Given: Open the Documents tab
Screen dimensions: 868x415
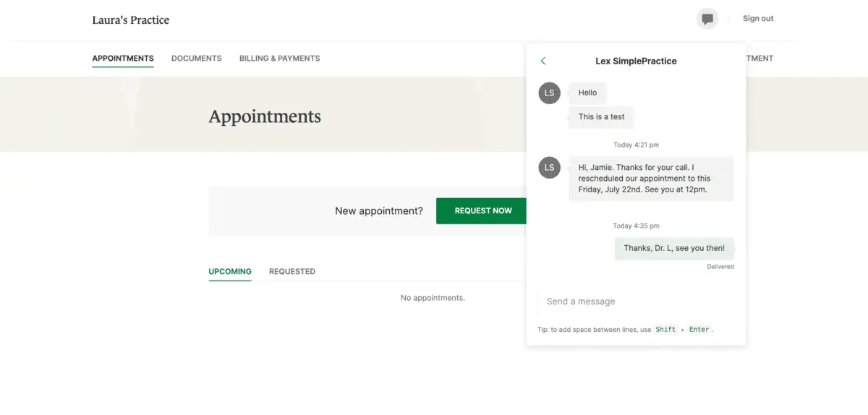Looking at the screenshot, I should [197, 59].
